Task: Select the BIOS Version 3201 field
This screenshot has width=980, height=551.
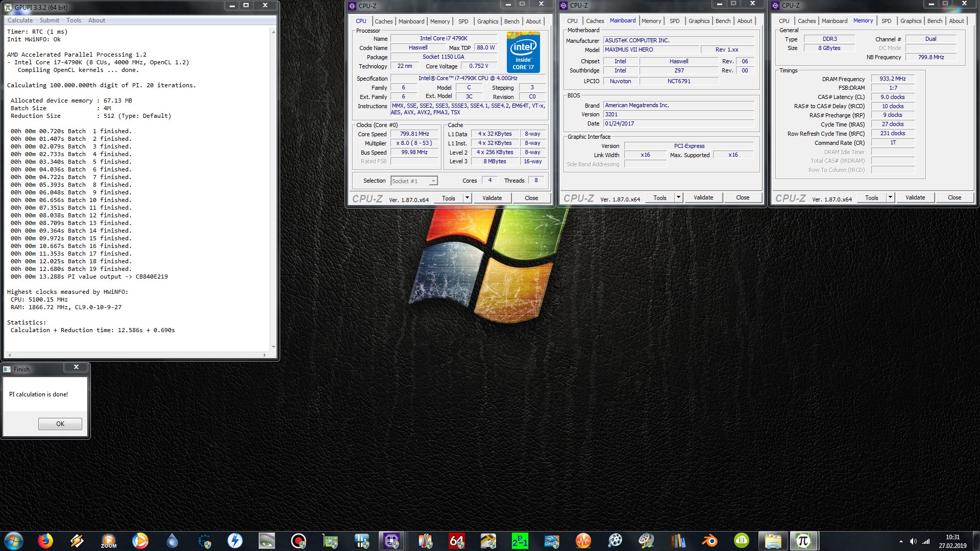Action: [x=678, y=115]
